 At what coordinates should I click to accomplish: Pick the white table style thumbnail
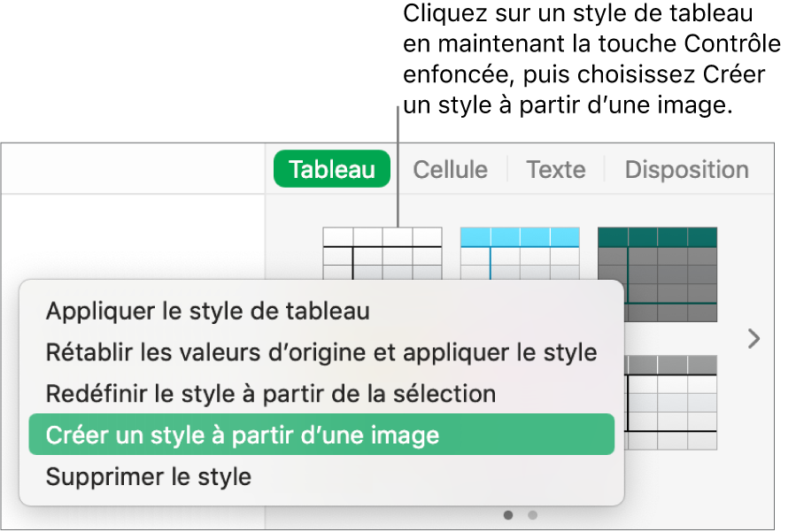383,254
